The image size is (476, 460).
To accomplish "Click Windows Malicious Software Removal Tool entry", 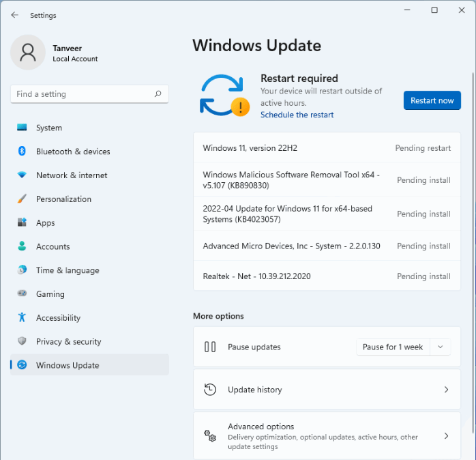I will point(327,180).
